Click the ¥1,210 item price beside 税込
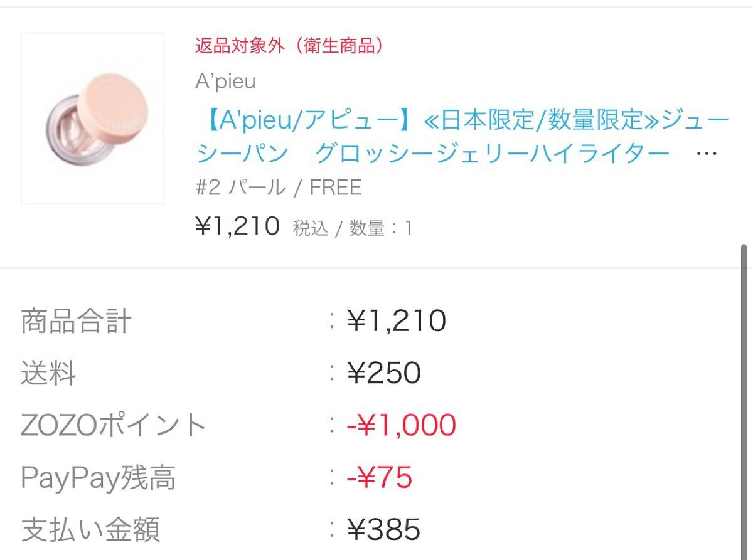The width and height of the screenshot is (753, 560). pyautogui.click(x=238, y=226)
